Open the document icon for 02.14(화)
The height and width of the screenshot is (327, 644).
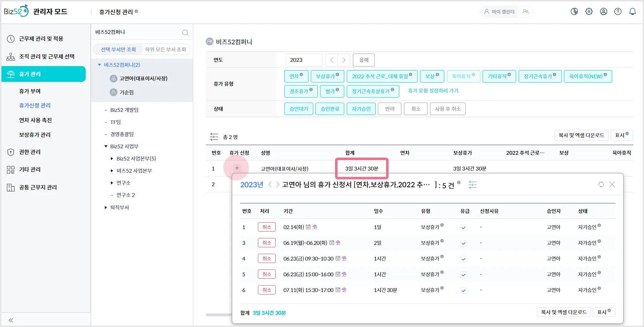click(x=308, y=227)
